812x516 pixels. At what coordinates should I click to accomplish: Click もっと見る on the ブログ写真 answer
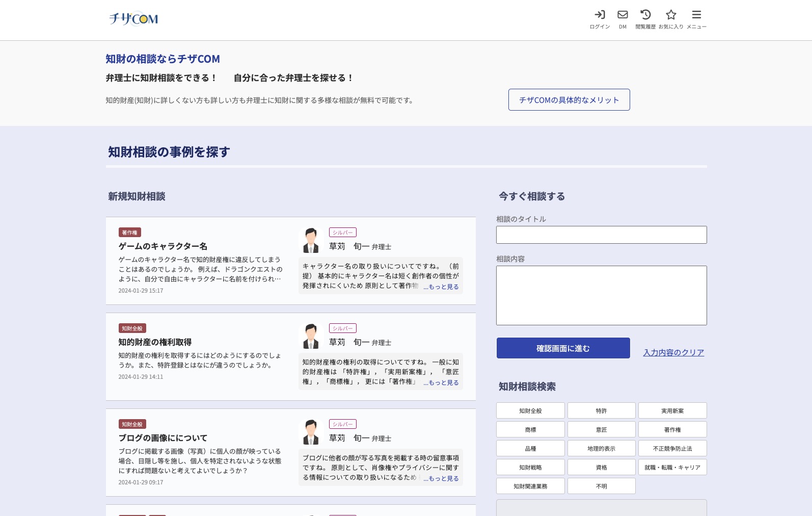[441, 479]
